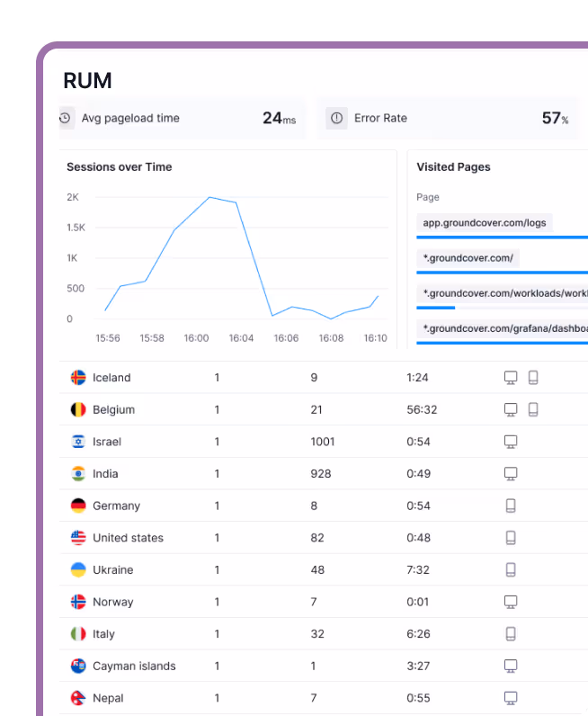
Task: Open the *.groundcover.com/ page entry
Action: (468, 258)
